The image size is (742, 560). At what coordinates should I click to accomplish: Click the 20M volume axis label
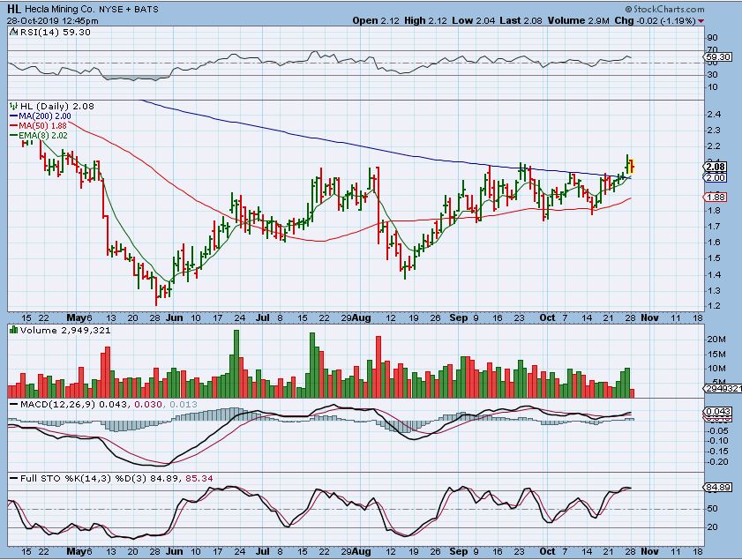[716, 340]
